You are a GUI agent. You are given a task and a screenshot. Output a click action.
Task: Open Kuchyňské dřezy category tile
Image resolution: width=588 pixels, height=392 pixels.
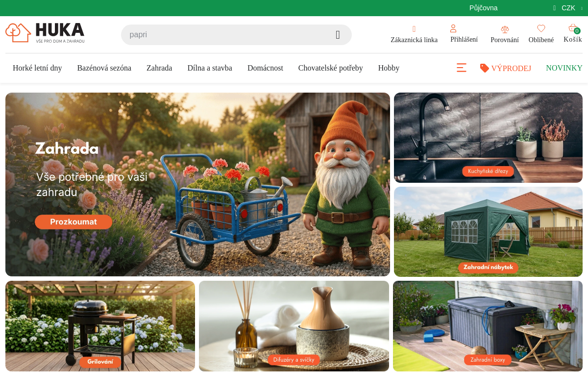(488, 138)
